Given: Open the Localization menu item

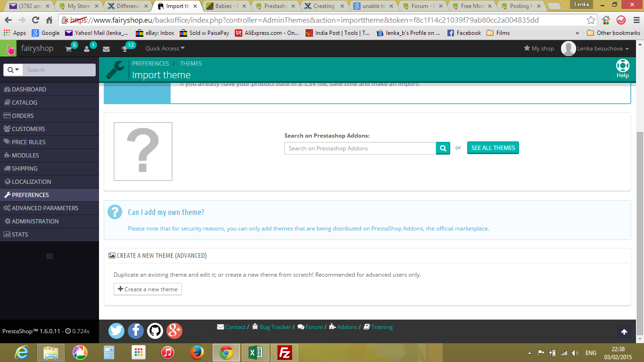Looking at the screenshot, I should click(50, 181).
